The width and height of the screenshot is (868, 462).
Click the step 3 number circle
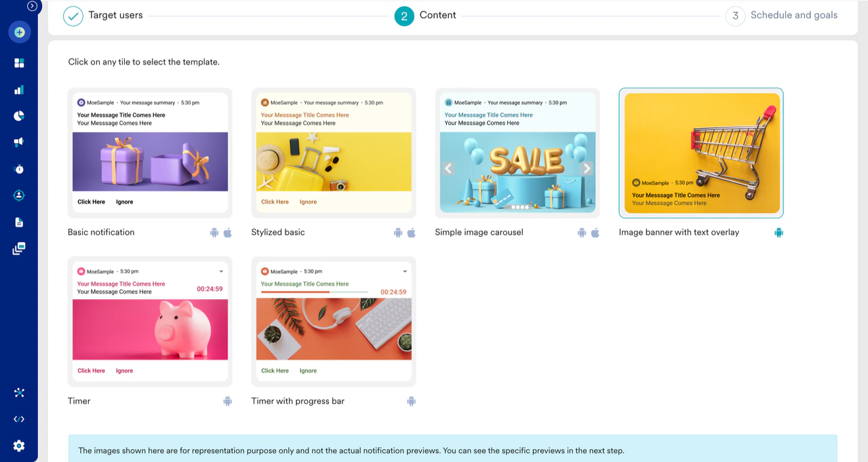pos(735,16)
